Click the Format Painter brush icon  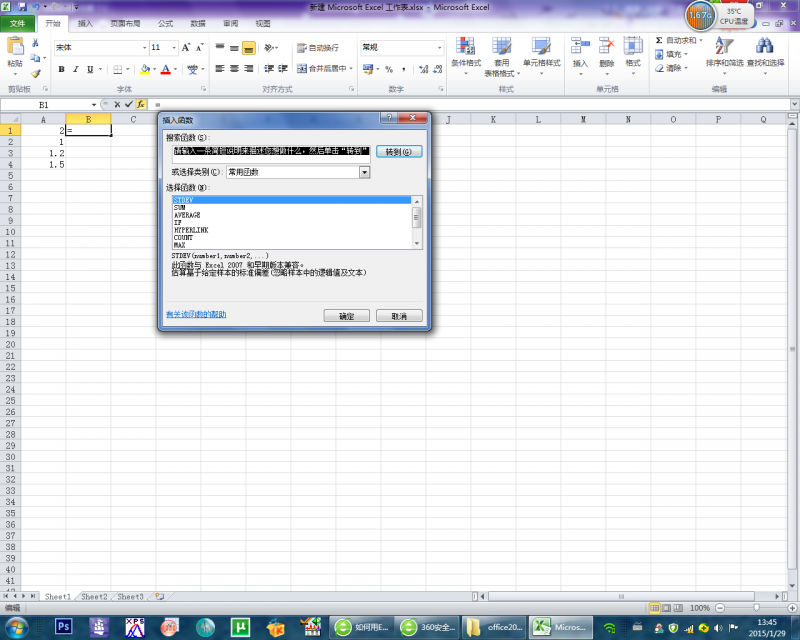pos(35,73)
